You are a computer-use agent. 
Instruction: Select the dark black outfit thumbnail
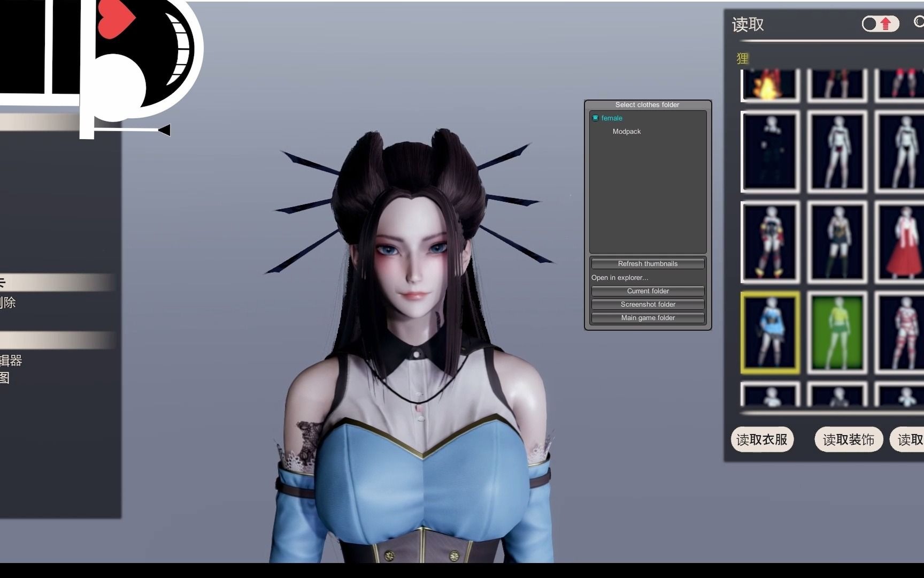pos(770,151)
